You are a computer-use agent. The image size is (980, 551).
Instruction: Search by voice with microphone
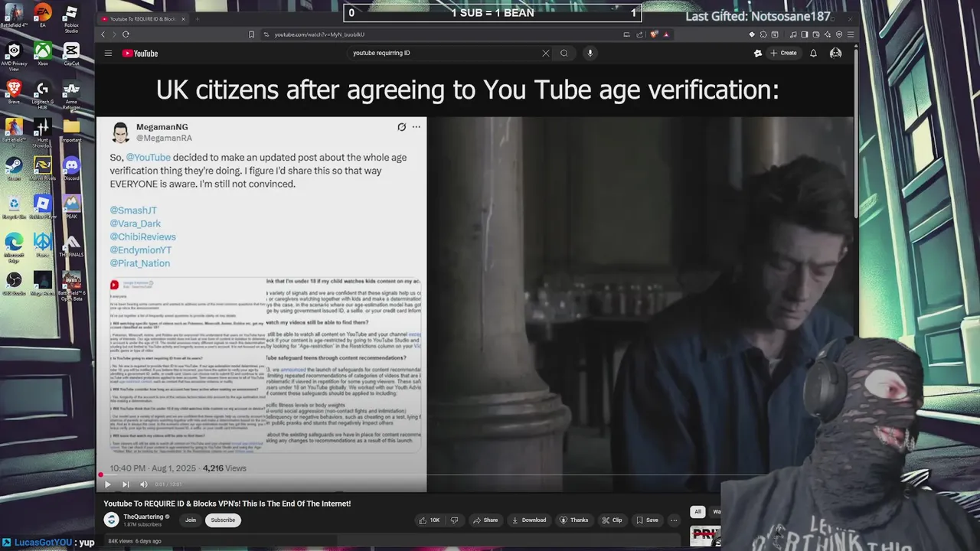coord(590,53)
